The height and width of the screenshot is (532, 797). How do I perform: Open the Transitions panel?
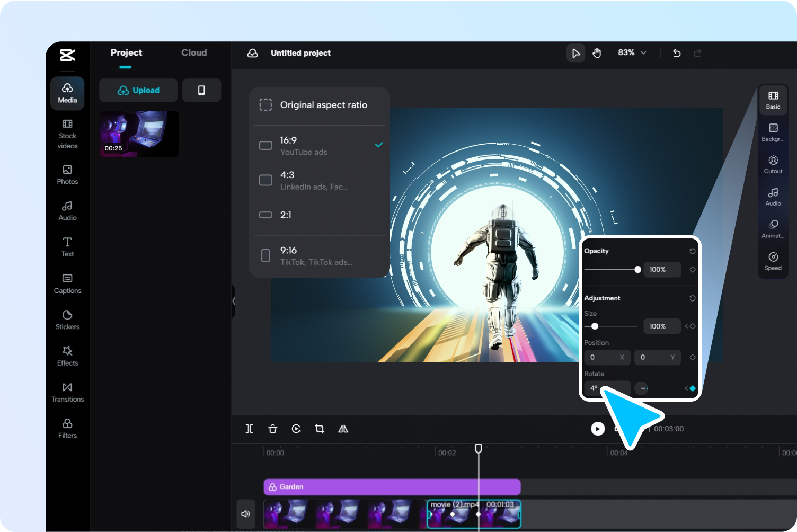pos(67,392)
